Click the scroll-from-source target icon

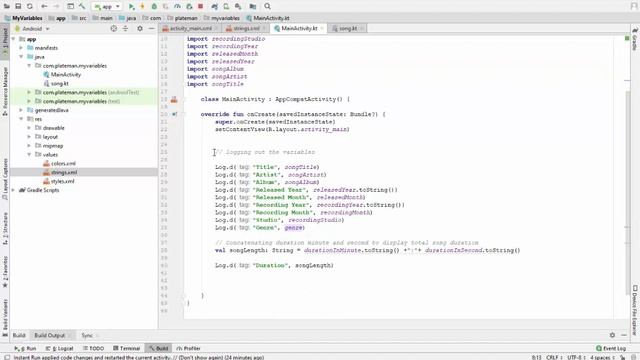pyautogui.click(x=113, y=29)
